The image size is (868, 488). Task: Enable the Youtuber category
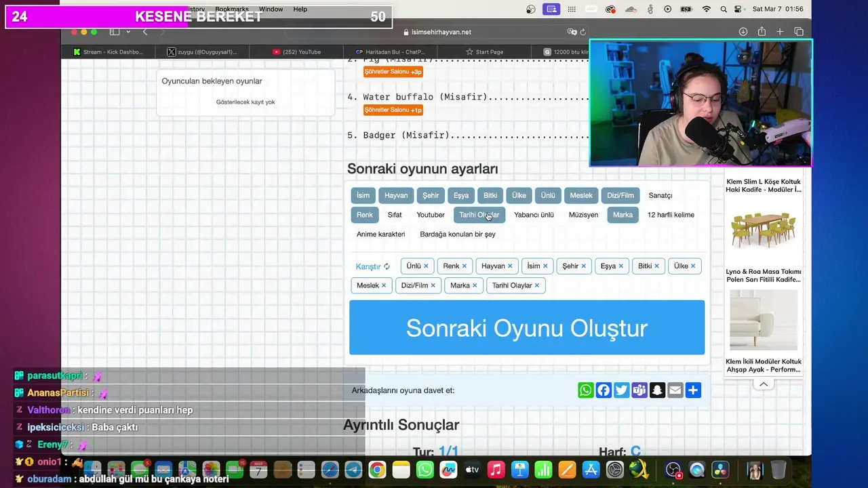click(x=431, y=215)
